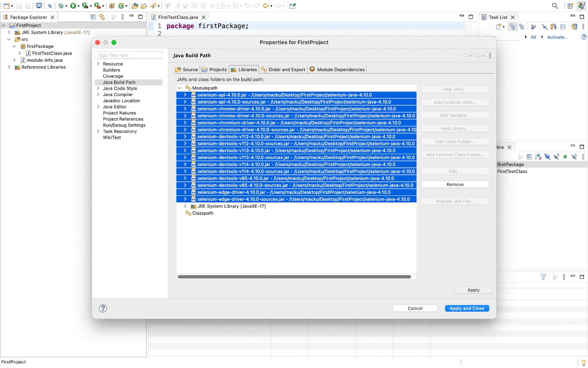Click the Remove button
The height and width of the screenshot is (368, 588).
tap(455, 184)
